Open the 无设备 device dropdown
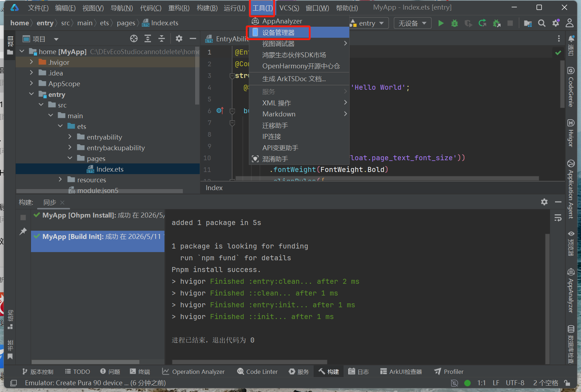This screenshot has width=581, height=392. [413, 23]
